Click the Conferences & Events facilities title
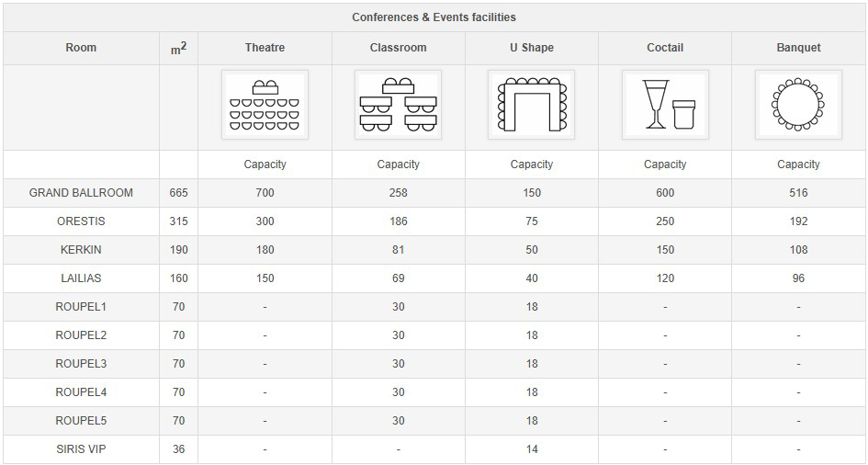The image size is (868, 465). point(434,17)
